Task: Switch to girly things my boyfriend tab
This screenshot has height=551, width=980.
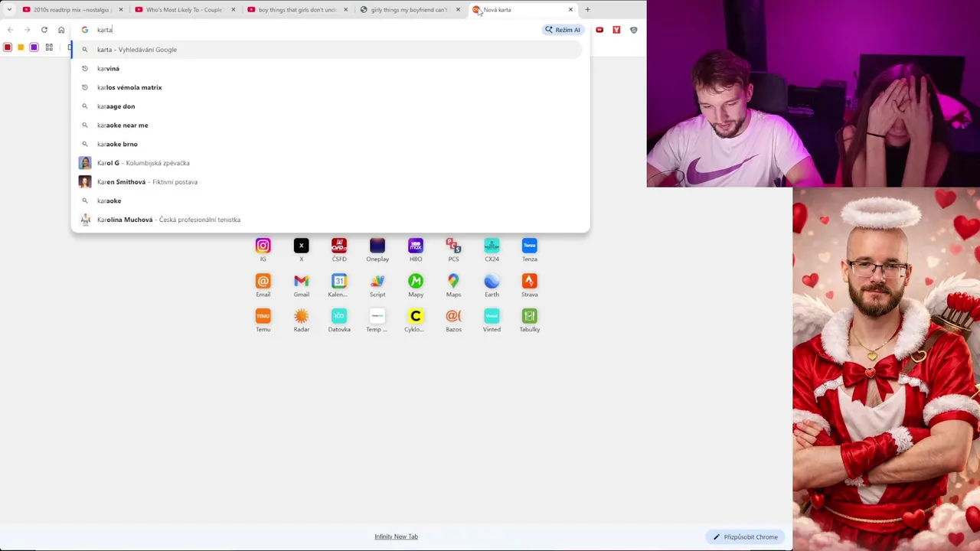Action: pos(409,10)
